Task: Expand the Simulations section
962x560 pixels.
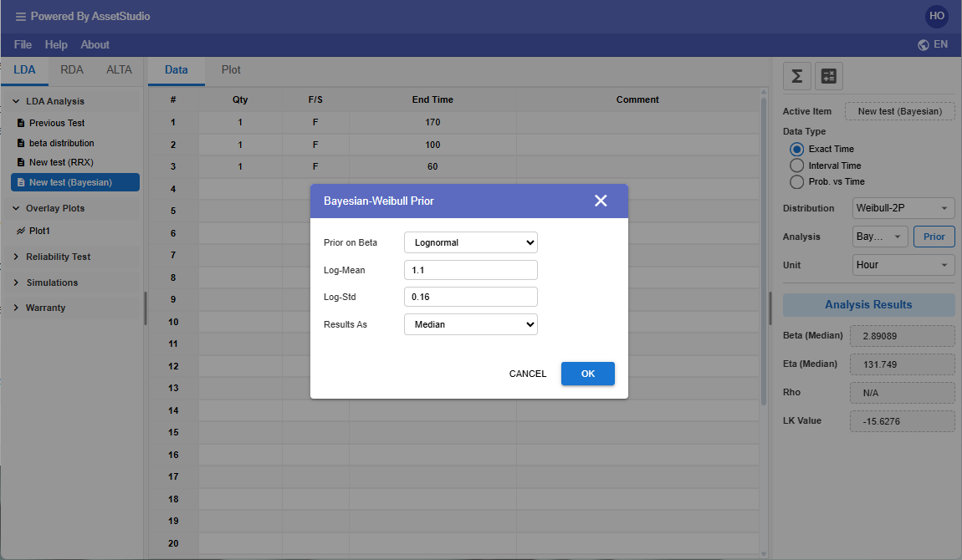Action: [x=16, y=283]
